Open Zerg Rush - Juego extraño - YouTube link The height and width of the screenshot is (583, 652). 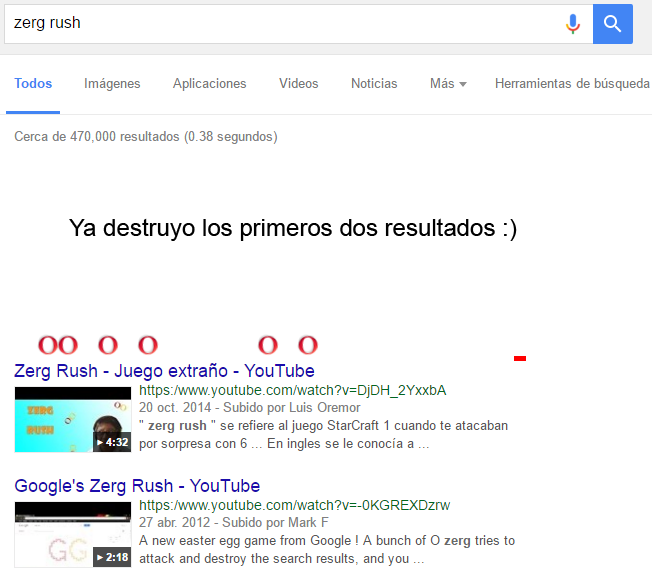pos(164,371)
